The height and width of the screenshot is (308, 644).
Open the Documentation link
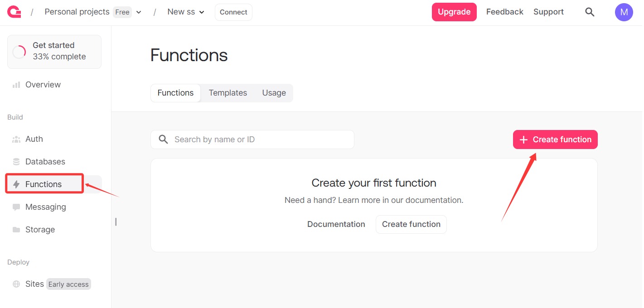336,224
